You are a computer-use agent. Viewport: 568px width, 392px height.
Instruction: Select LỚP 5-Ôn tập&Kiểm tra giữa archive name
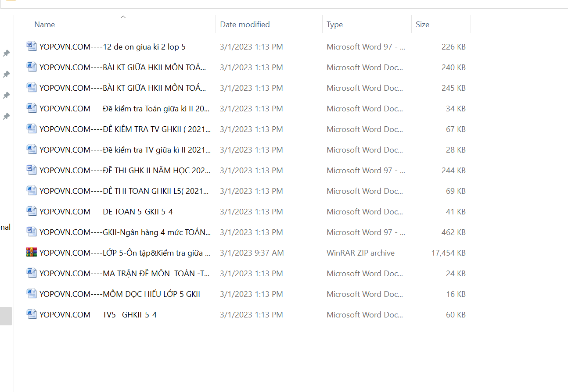(x=125, y=253)
